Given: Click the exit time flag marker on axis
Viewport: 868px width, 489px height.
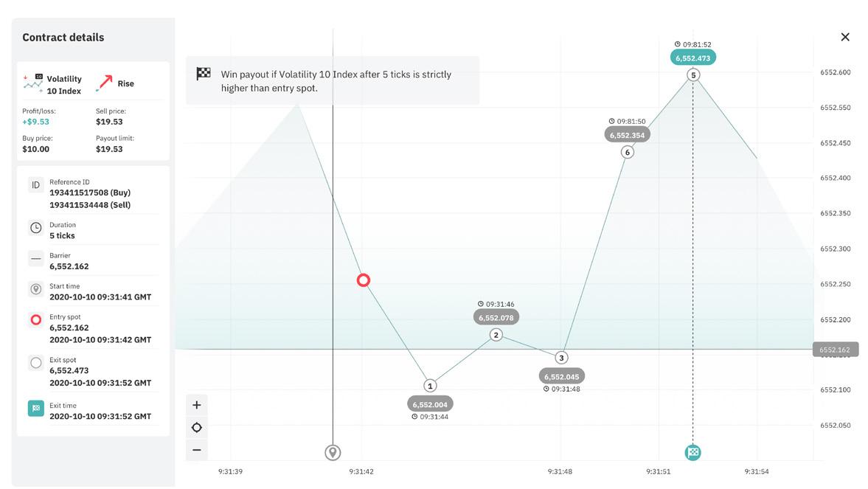Looking at the screenshot, I should pyautogui.click(x=693, y=452).
